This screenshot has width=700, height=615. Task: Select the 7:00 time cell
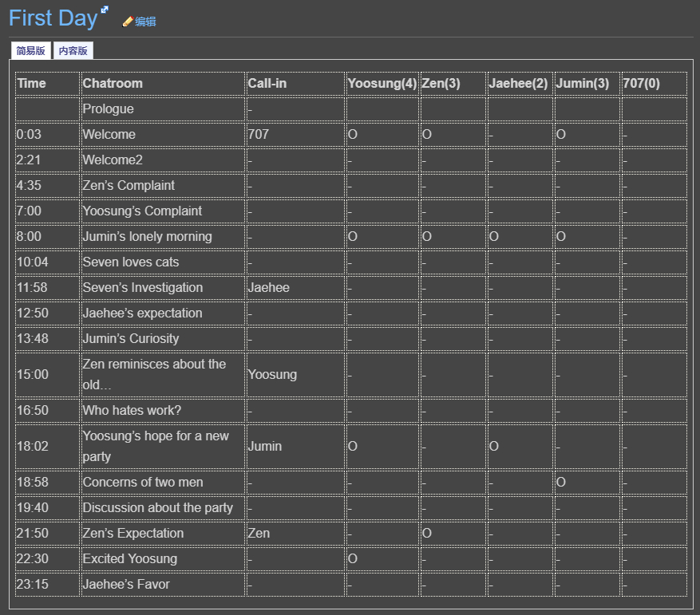(x=47, y=211)
